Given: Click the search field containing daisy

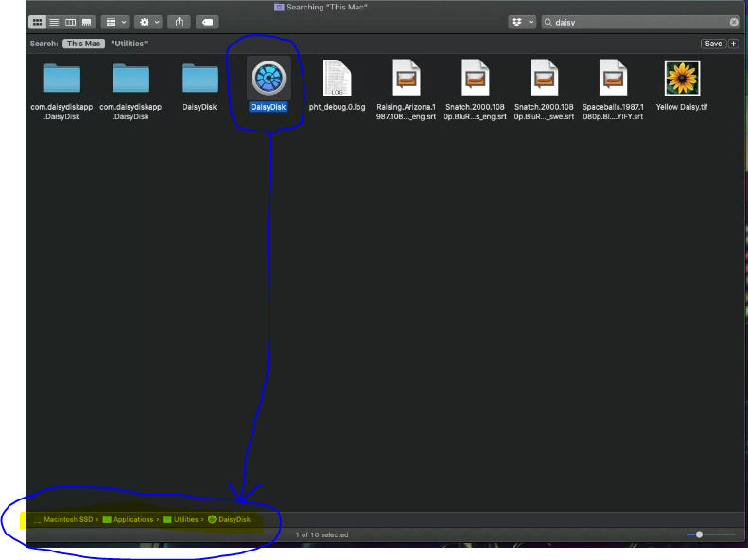Looking at the screenshot, I should click(x=640, y=22).
